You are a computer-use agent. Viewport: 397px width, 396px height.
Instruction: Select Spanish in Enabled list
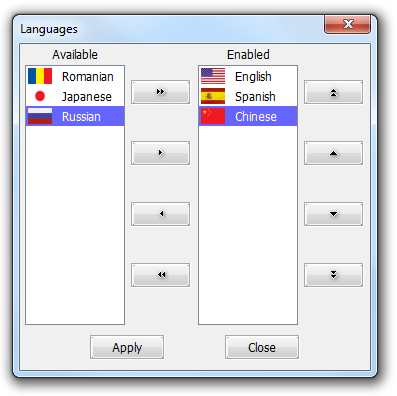248,96
